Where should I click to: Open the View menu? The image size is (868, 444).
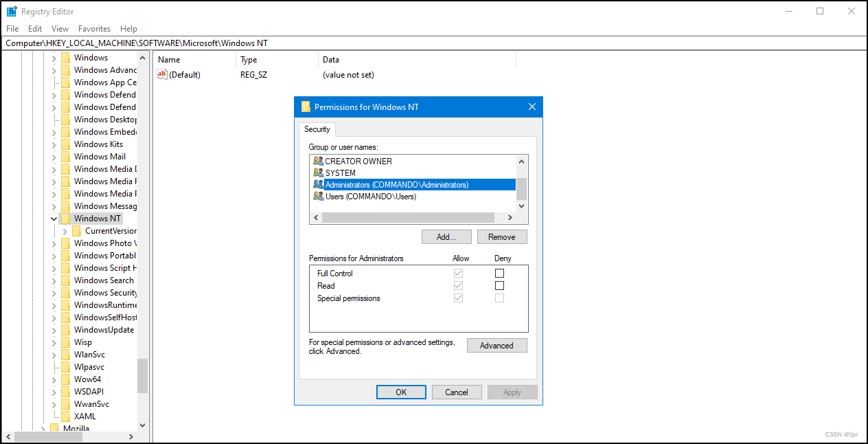(60, 29)
